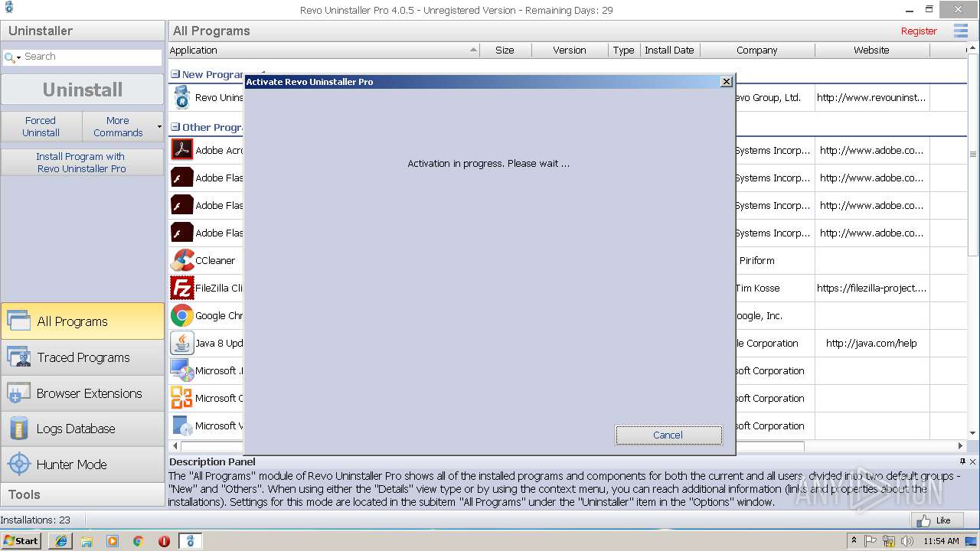This screenshot has width=980, height=551.
Task: Switch to the All Programs module
Action: click(x=82, y=321)
